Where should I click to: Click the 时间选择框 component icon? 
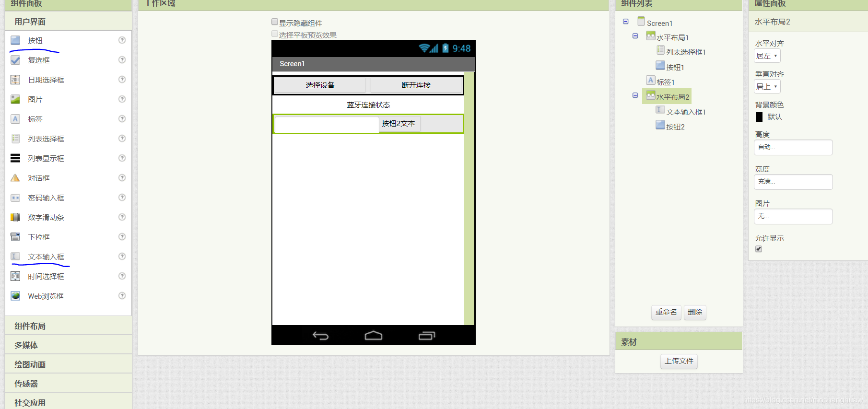tap(15, 276)
